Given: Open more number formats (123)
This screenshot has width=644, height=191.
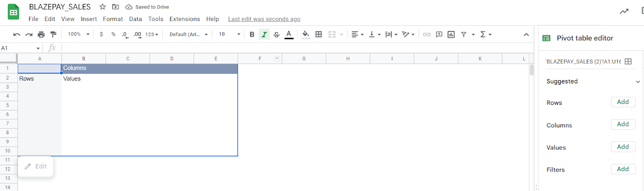Looking at the screenshot, I should pyautogui.click(x=152, y=35).
